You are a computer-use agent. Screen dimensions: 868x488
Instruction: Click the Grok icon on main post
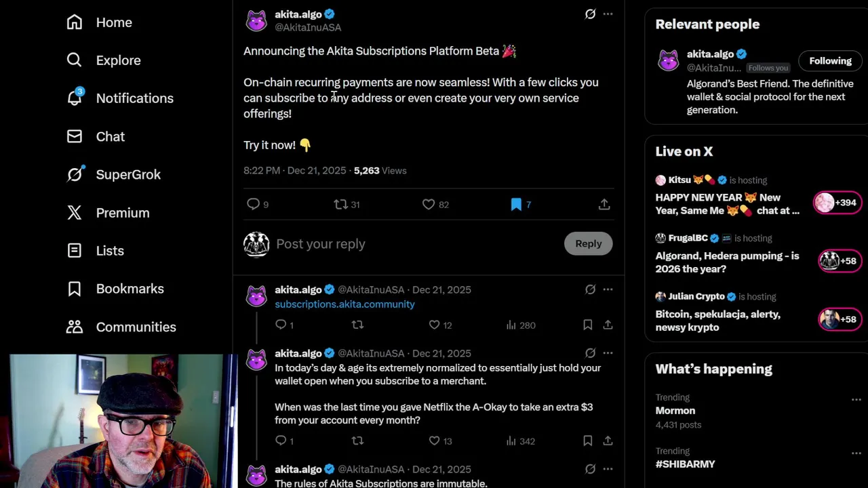(590, 14)
